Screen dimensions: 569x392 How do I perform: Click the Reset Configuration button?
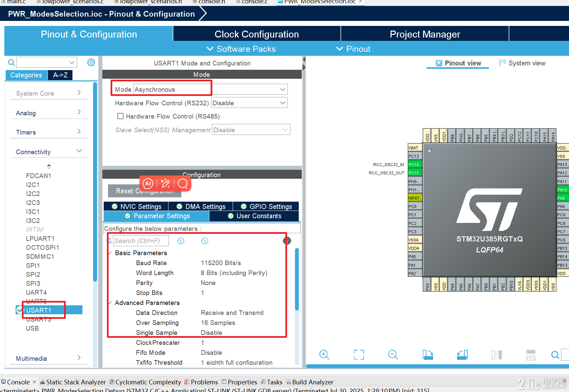point(145,191)
